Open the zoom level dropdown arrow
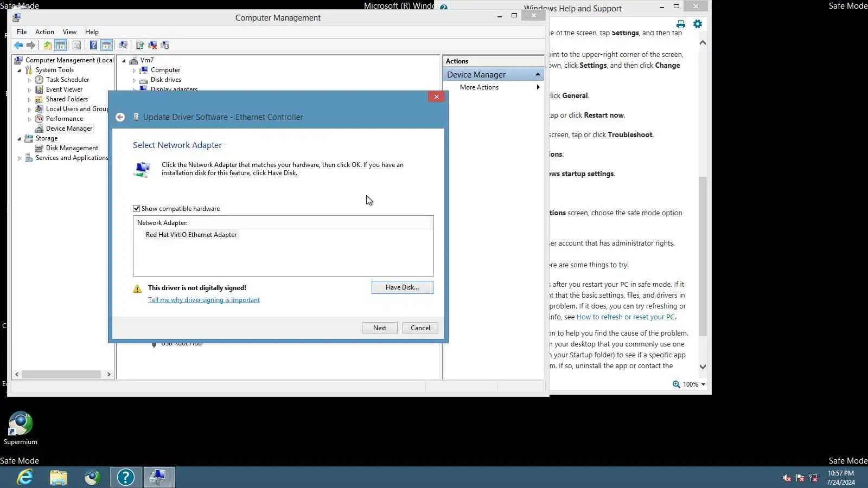Image resolution: width=868 pixels, height=488 pixels. (x=703, y=384)
